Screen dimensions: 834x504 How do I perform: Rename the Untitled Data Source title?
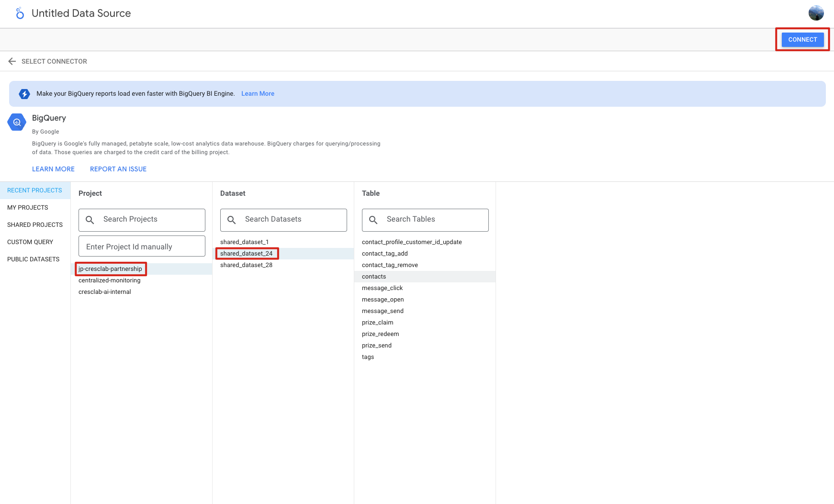coord(81,13)
